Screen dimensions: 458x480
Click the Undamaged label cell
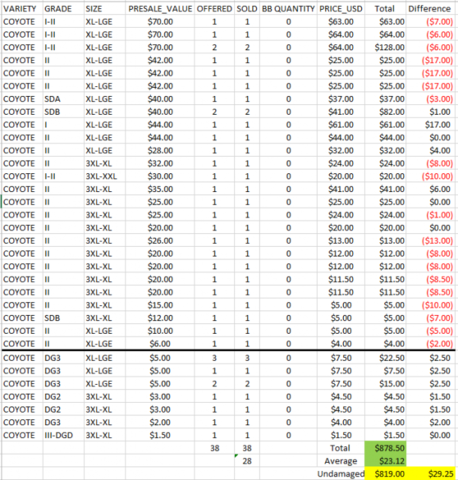click(x=341, y=474)
